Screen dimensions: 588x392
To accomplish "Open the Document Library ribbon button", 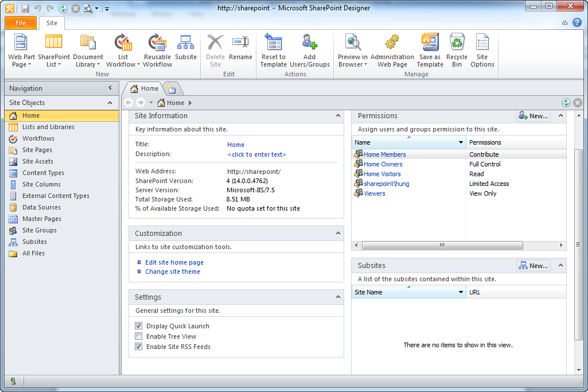I will pyautogui.click(x=88, y=51).
